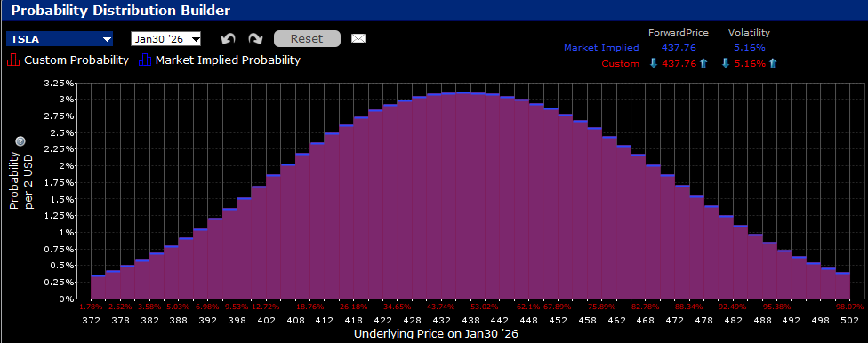
Task: Click the x-axis price label 458
Action: point(587,320)
